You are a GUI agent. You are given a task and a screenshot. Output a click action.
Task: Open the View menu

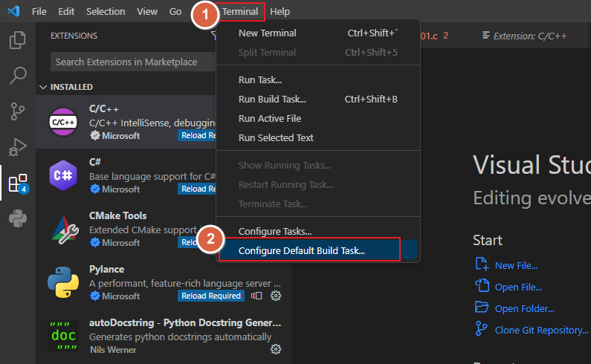click(147, 12)
